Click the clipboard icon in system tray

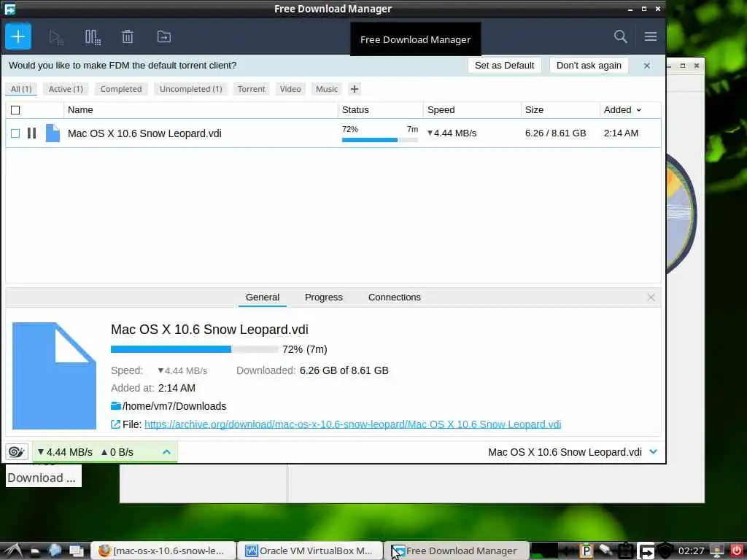(626, 551)
